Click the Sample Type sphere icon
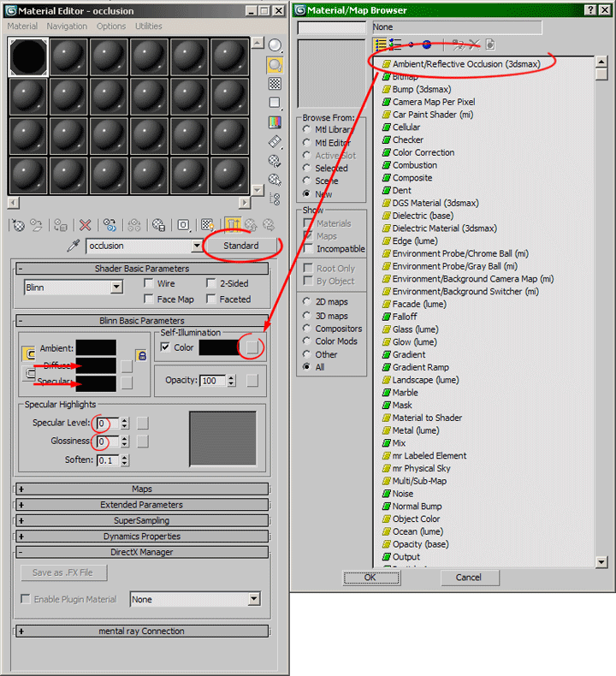 click(x=275, y=44)
